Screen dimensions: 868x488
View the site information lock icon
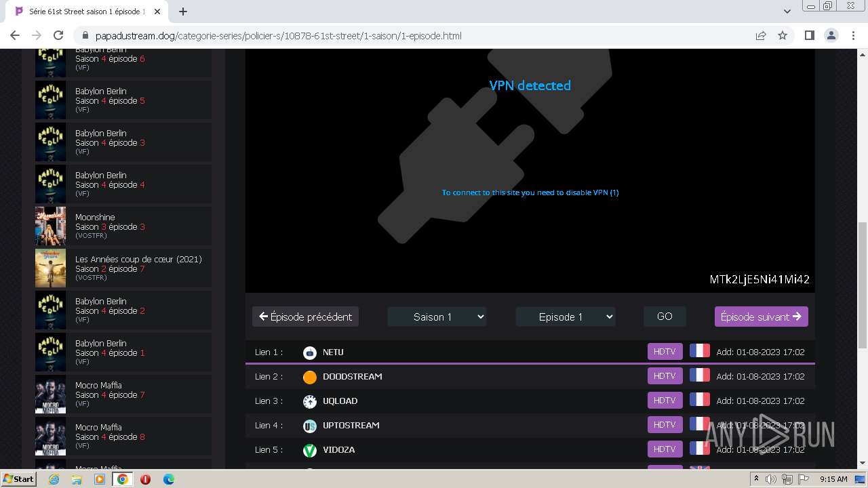[x=85, y=35]
